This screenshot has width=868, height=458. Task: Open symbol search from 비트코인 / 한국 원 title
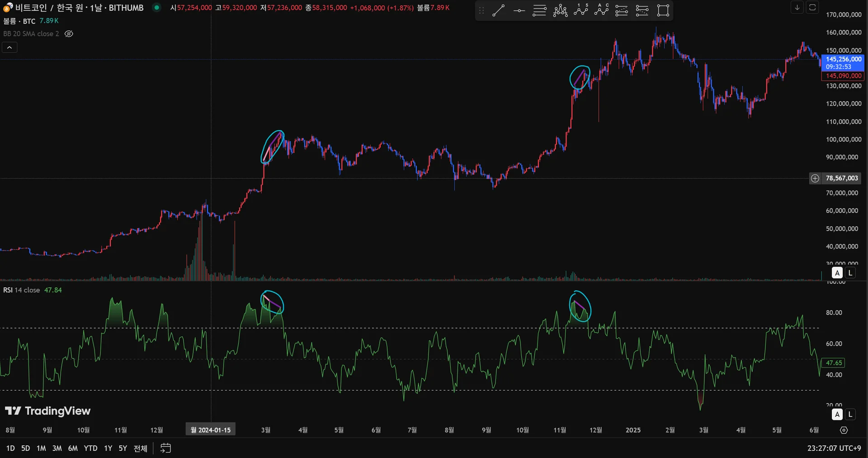(x=79, y=8)
